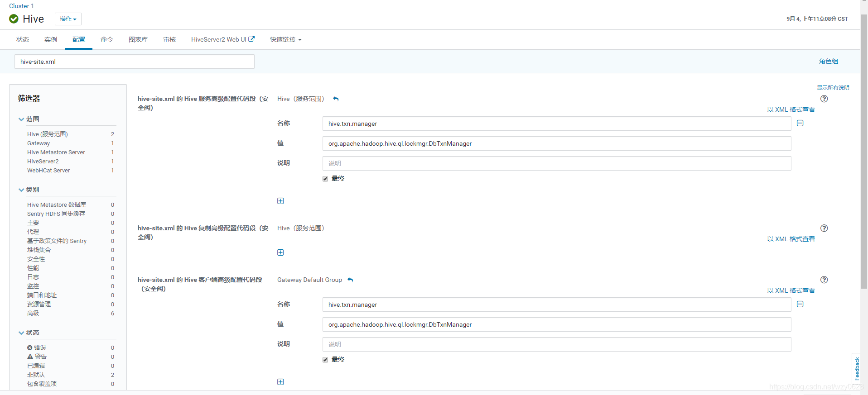Open the HiveServer2 Web UI link
The width and height of the screenshot is (868, 395).
219,39
